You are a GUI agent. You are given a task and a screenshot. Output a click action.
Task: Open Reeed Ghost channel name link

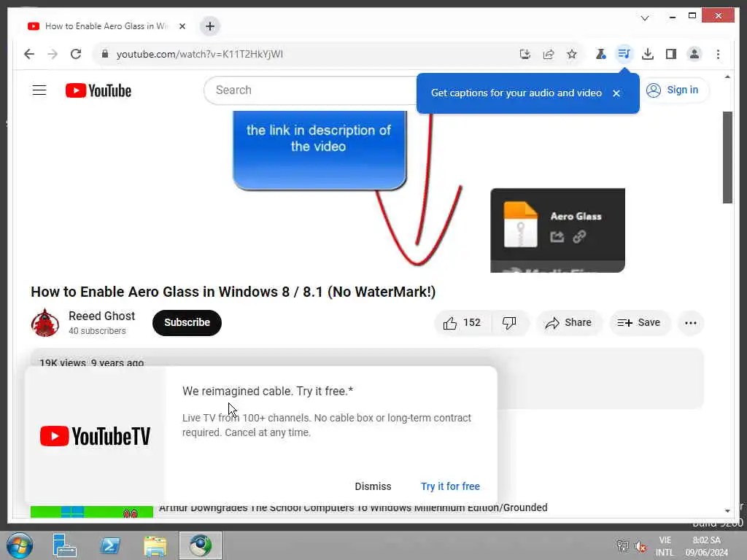tap(101, 316)
